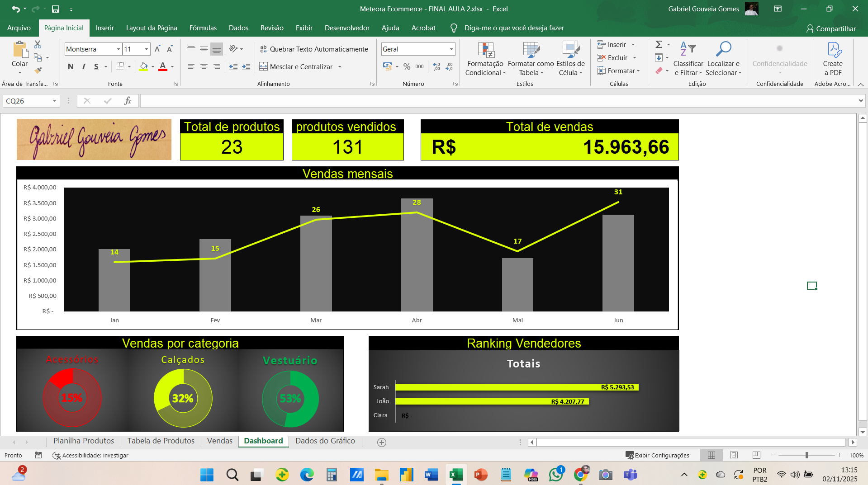Open Classificar e Filtrar dropdown
This screenshot has height=485, width=868.
688,58
